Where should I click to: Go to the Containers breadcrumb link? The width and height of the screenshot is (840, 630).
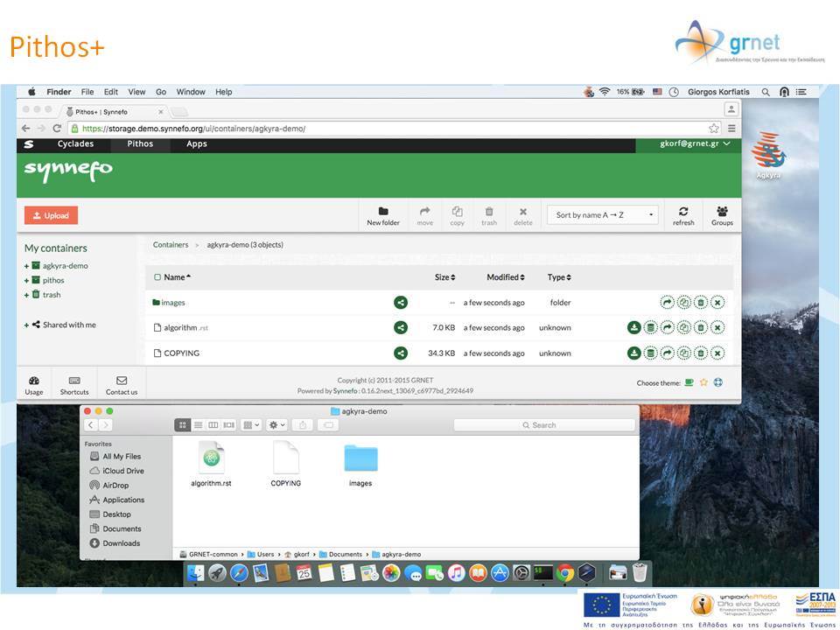click(x=171, y=245)
